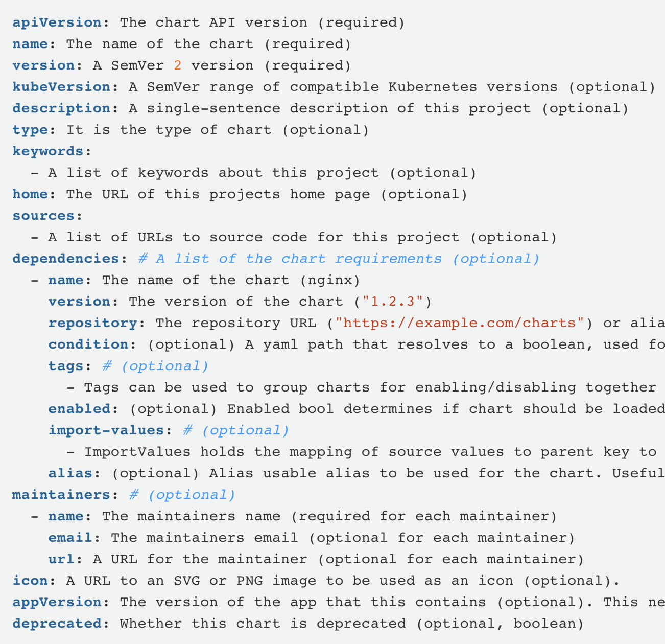Click the repository key
The image size is (665, 644).
(92, 323)
